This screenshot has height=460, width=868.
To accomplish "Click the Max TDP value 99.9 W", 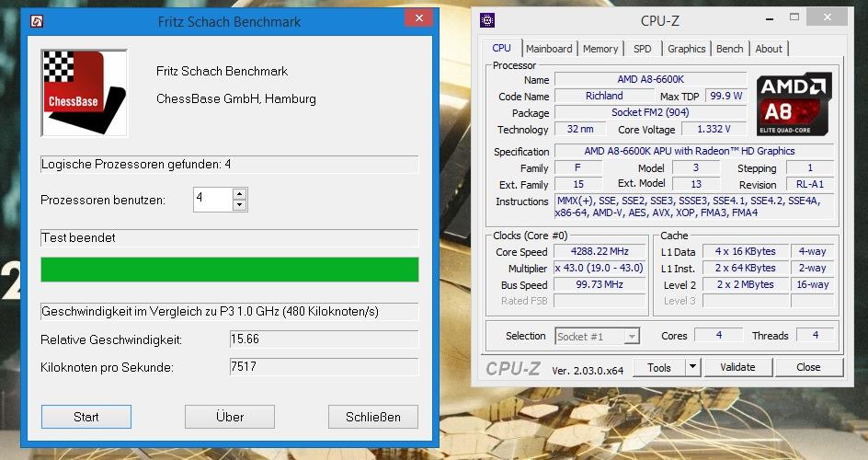I will [x=725, y=96].
